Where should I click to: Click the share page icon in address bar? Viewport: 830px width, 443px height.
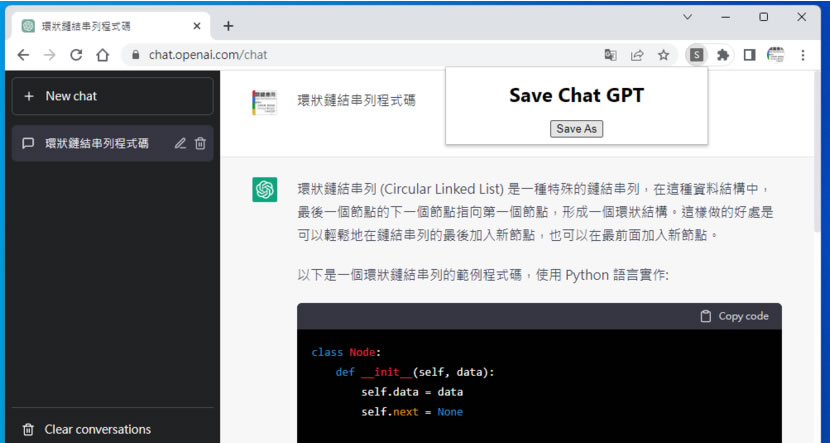637,55
